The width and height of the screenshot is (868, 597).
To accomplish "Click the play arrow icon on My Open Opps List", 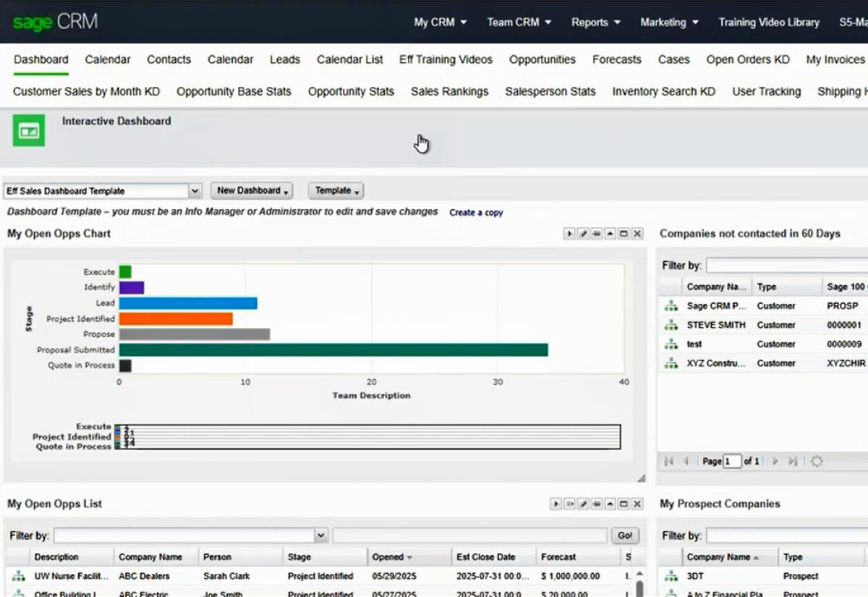I will point(556,504).
